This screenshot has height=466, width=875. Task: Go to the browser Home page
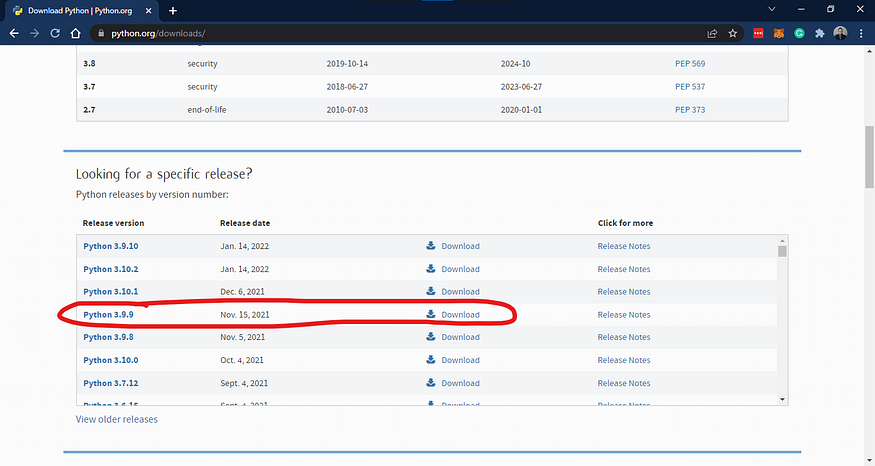75,33
